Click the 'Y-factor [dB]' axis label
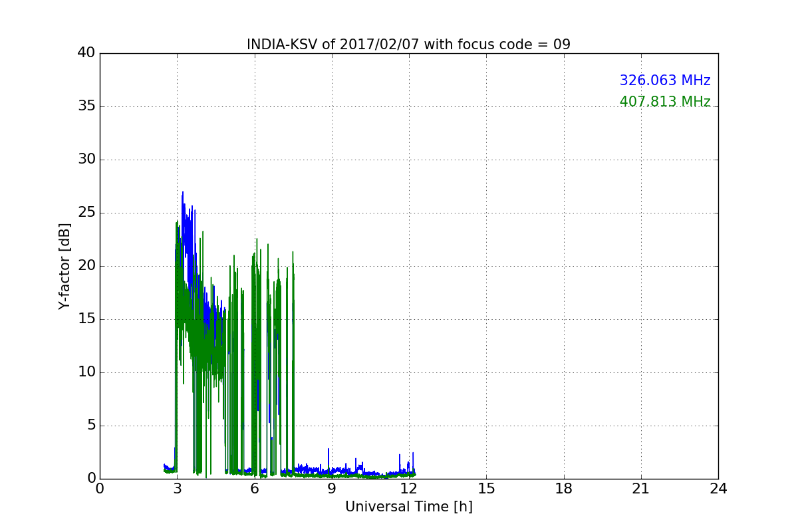798x532 pixels. click(65, 266)
